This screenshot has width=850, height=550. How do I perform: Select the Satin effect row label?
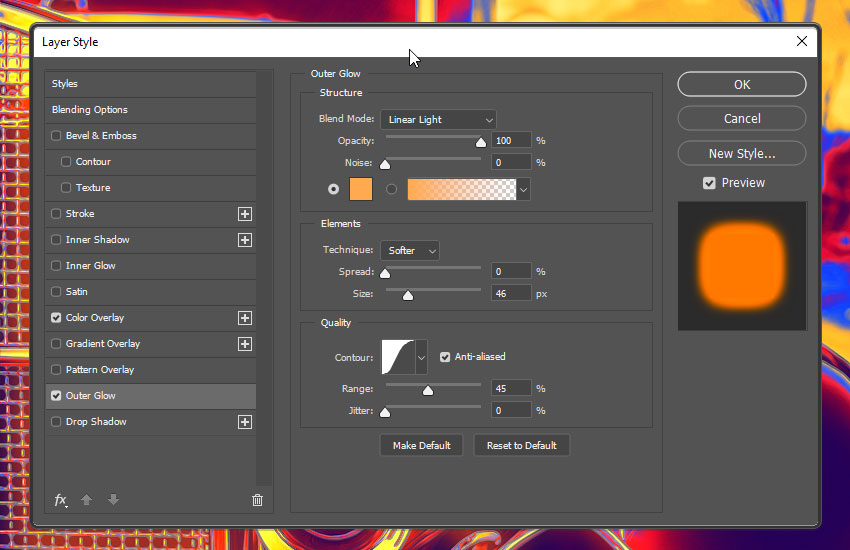click(76, 292)
